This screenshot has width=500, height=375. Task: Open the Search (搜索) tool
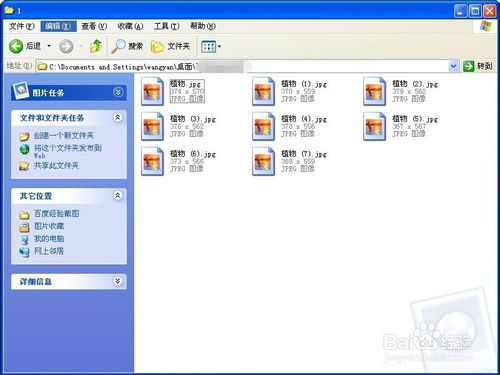click(x=127, y=46)
